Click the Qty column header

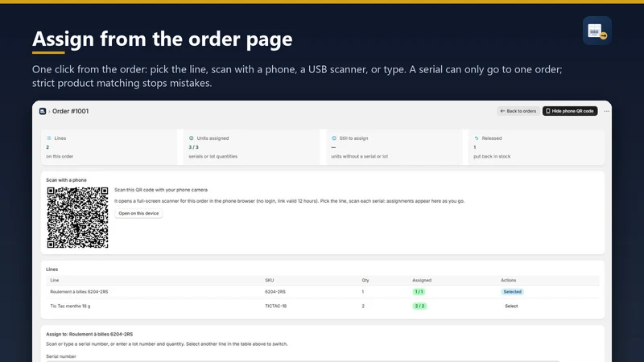365,280
